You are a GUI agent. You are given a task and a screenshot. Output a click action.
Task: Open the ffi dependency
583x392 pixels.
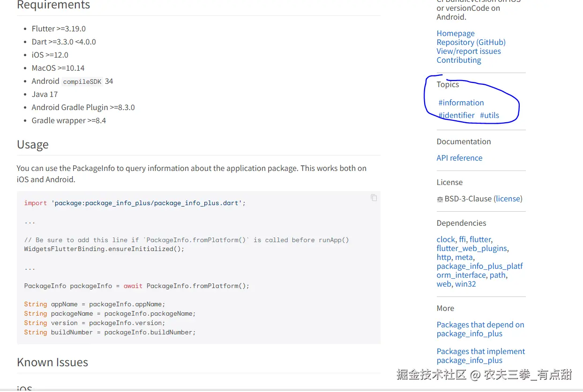point(462,239)
